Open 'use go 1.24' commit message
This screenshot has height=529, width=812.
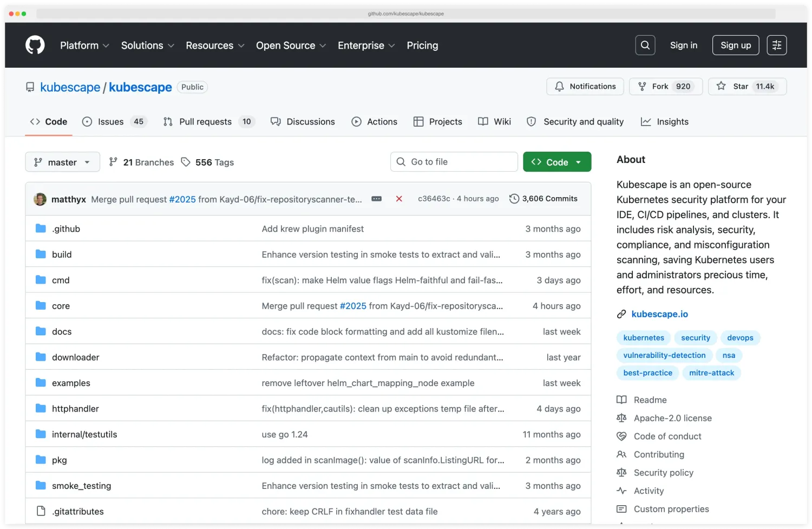point(285,434)
